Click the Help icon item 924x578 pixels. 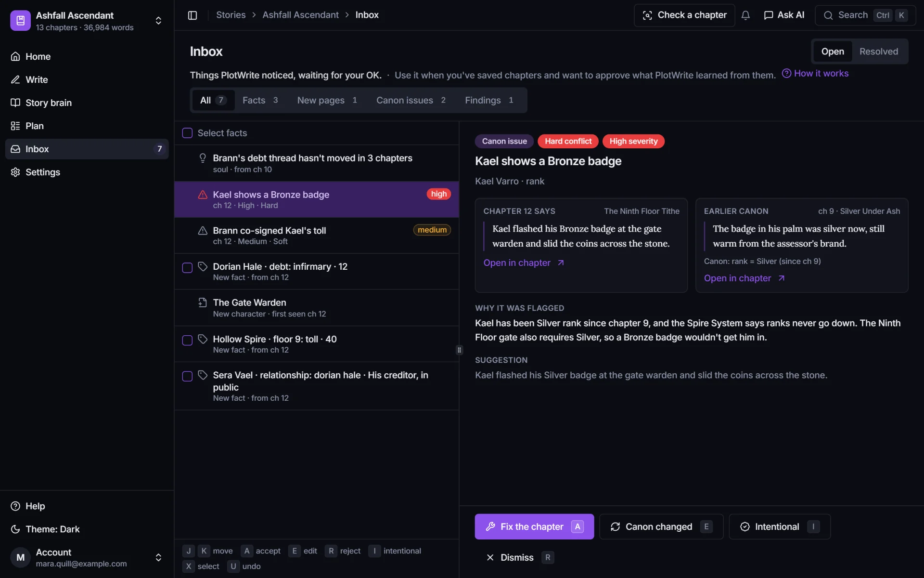15,506
